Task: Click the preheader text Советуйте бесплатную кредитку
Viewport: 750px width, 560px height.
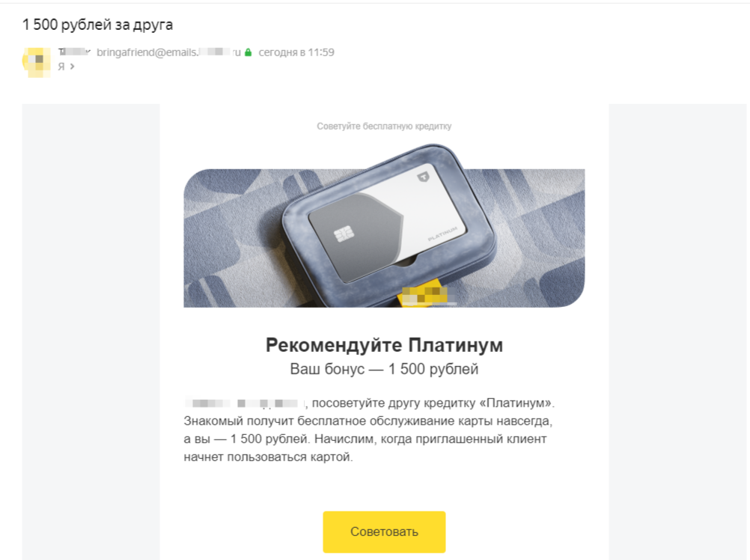Action: coord(384,127)
